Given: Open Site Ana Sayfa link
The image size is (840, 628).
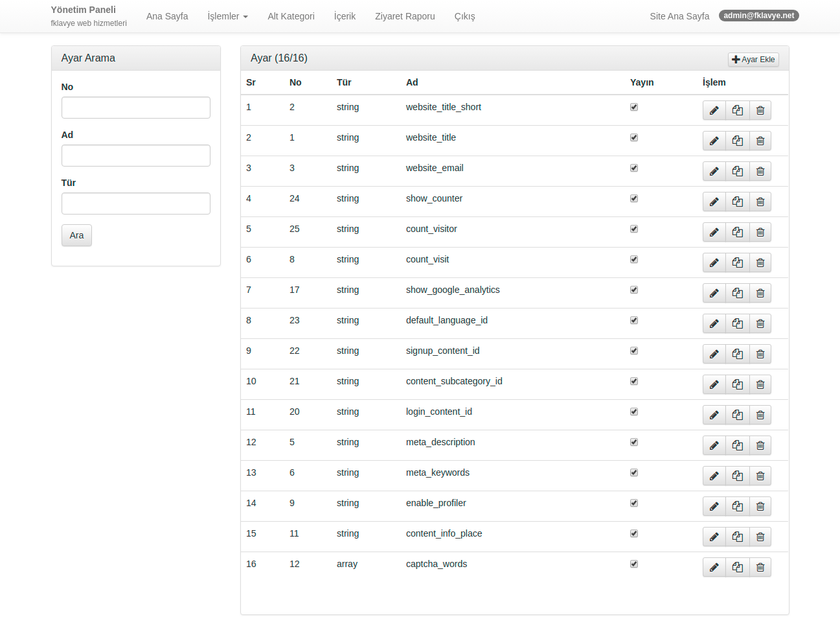Looking at the screenshot, I should (679, 16).
